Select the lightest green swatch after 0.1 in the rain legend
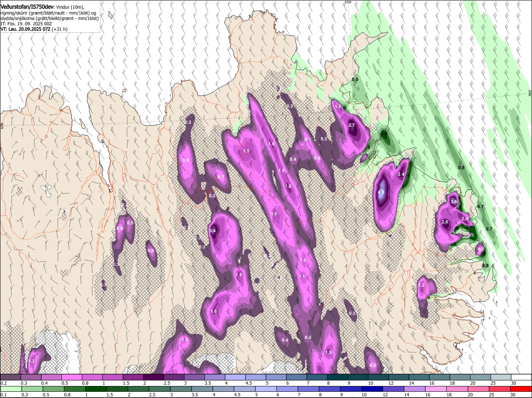 pyautogui.click(x=11, y=389)
